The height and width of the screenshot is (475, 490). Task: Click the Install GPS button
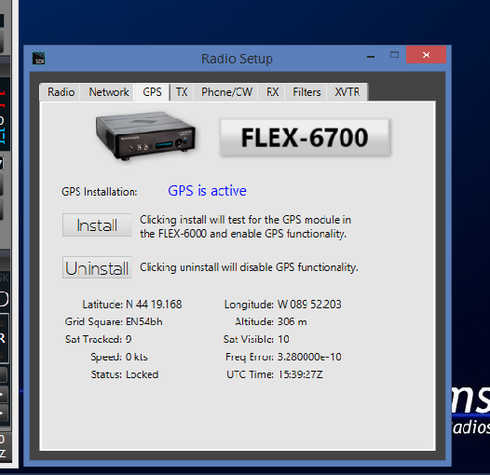[97, 225]
